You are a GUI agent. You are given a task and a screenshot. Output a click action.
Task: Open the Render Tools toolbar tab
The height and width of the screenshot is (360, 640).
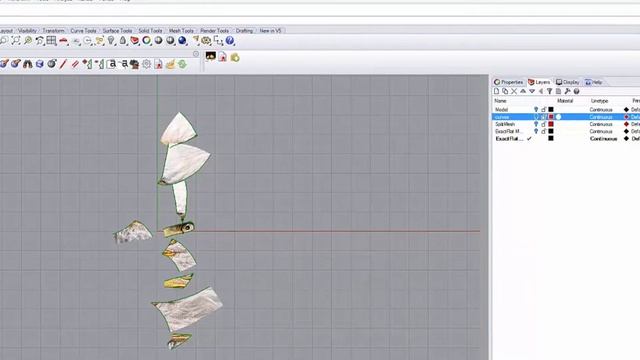coord(214,31)
